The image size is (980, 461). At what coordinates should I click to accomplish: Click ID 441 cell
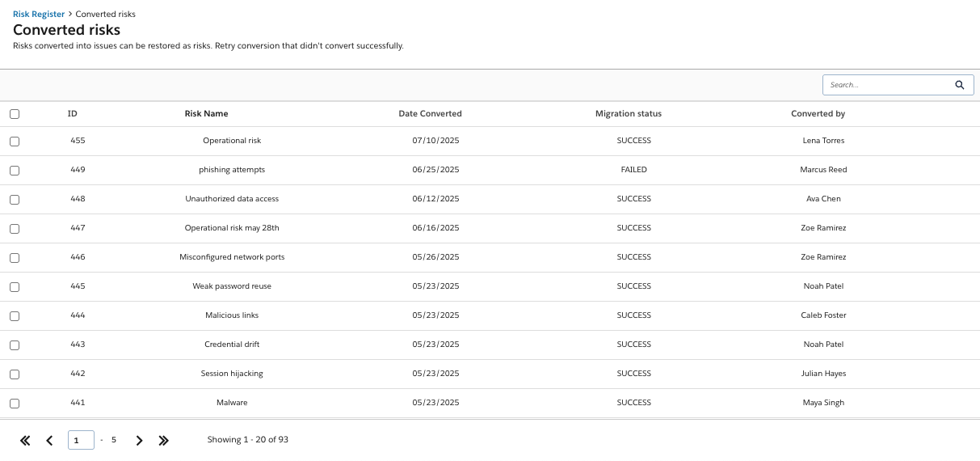point(78,403)
